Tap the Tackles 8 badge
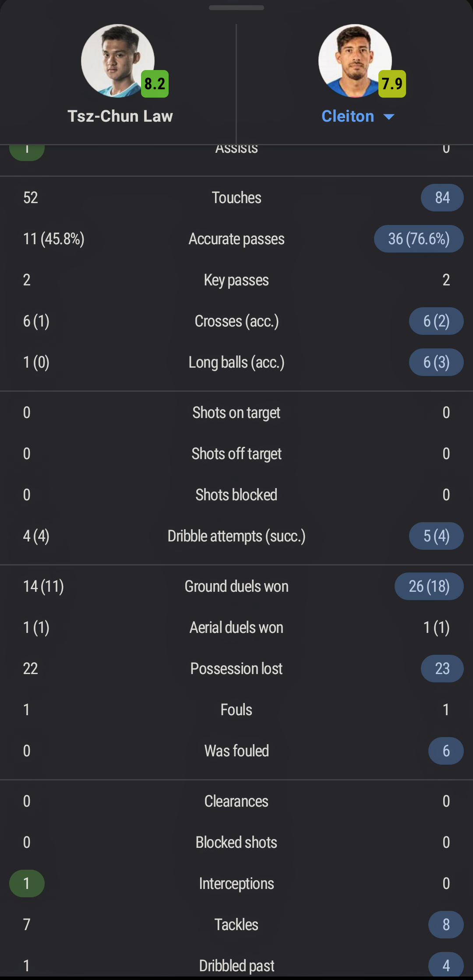The width and height of the screenshot is (473, 980). click(446, 925)
